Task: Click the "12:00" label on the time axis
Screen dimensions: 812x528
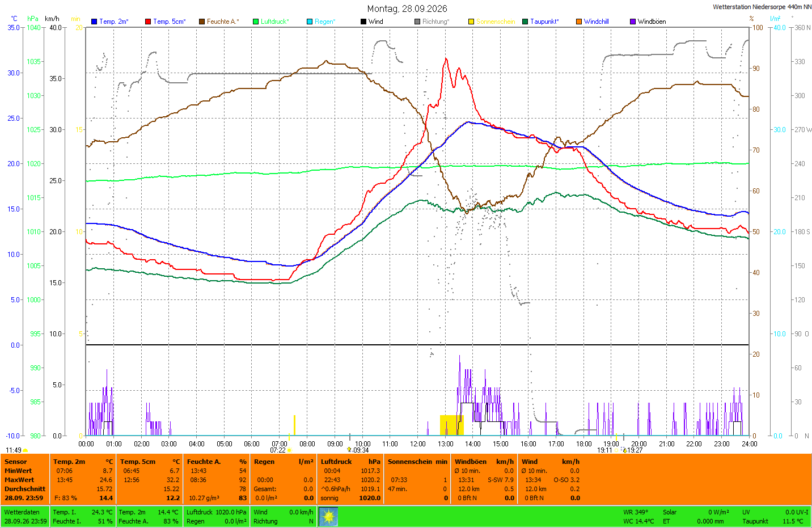Action: pyautogui.click(x=418, y=444)
